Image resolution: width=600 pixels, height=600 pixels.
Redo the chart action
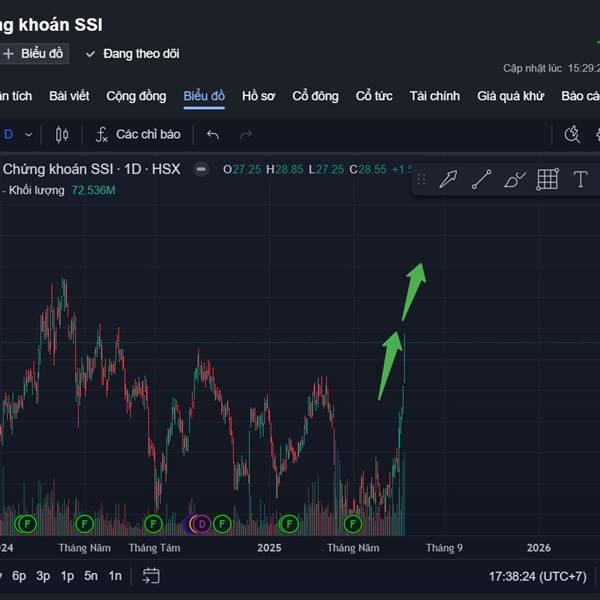click(246, 135)
